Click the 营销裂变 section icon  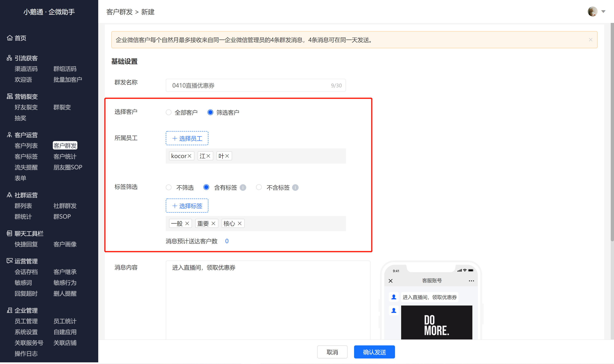10,96
